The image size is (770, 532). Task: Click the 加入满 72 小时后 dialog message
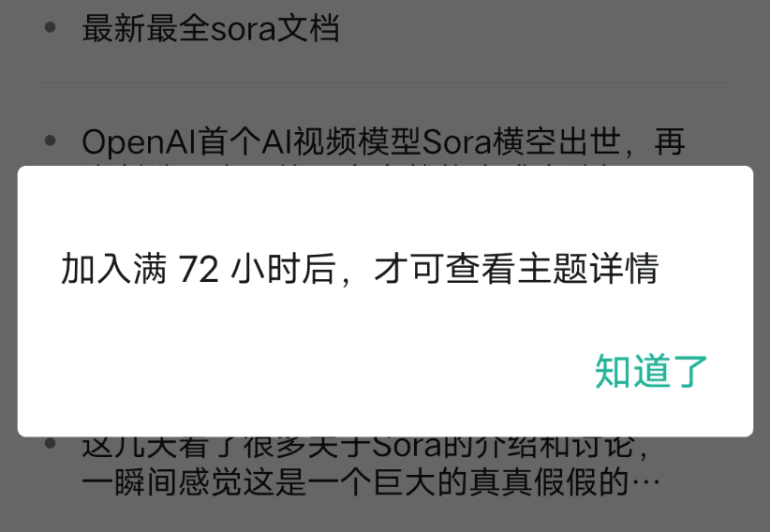[x=360, y=269]
